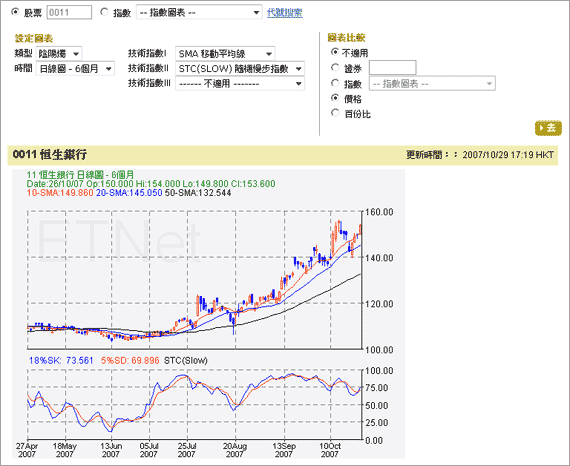The height and width of the screenshot is (466, 570).
Task: Click the 140.00 price axis label
Action: (379, 258)
